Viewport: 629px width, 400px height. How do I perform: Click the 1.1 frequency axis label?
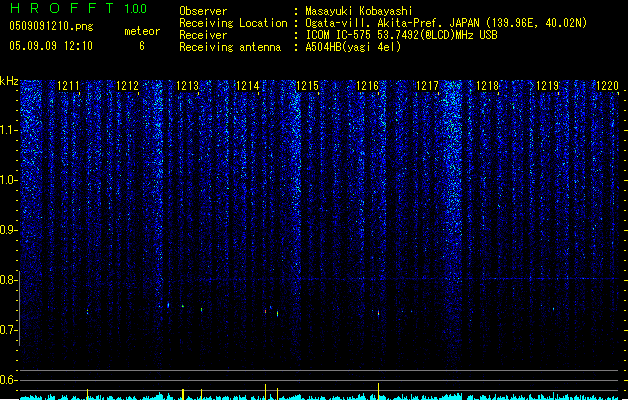coord(8,130)
